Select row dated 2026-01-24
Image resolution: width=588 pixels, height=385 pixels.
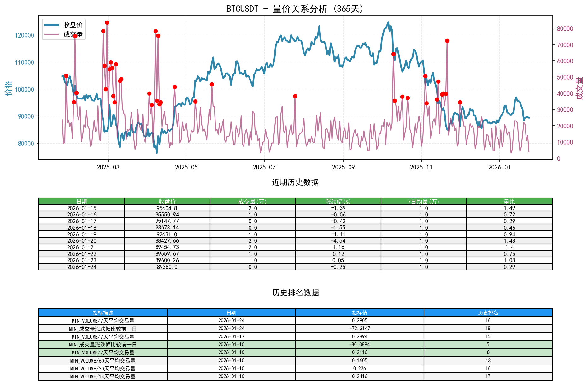tap(81, 267)
